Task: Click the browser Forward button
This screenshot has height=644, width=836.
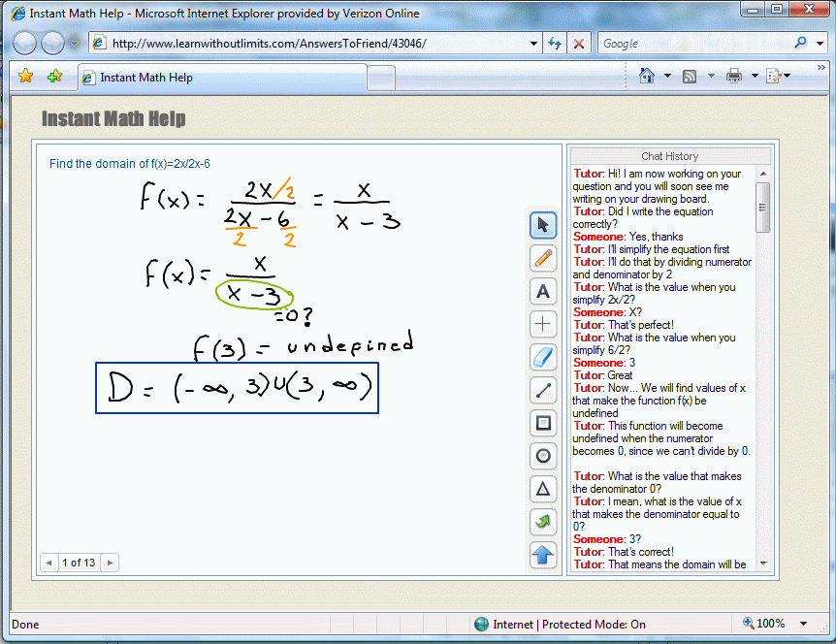Action: [52, 44]
